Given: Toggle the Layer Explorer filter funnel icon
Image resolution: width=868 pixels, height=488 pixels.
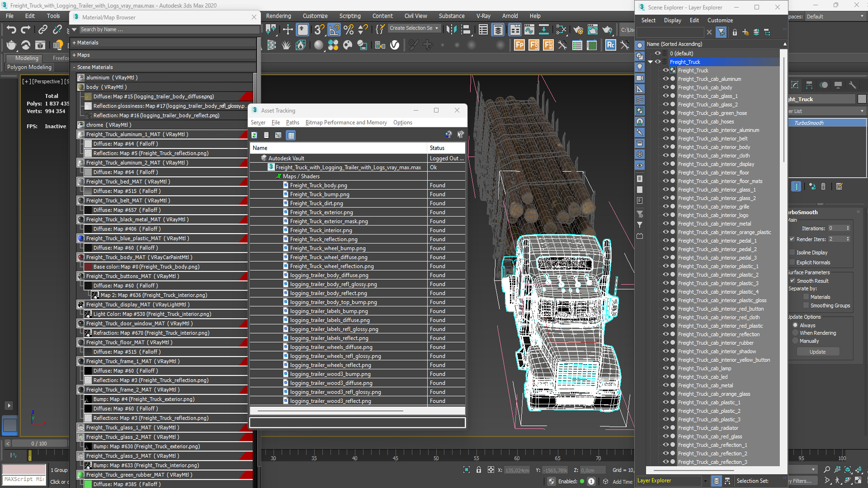Looking at the screenshot, I should click(x=722, y=32).
